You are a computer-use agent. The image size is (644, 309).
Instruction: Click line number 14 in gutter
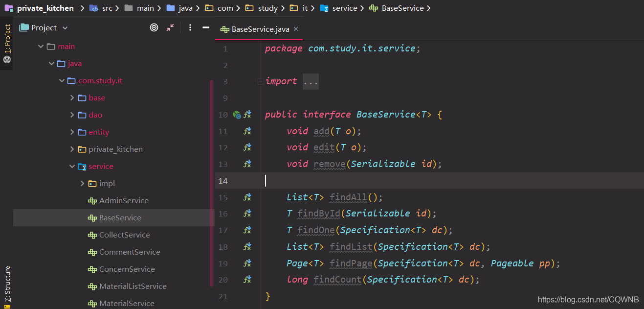223,181
